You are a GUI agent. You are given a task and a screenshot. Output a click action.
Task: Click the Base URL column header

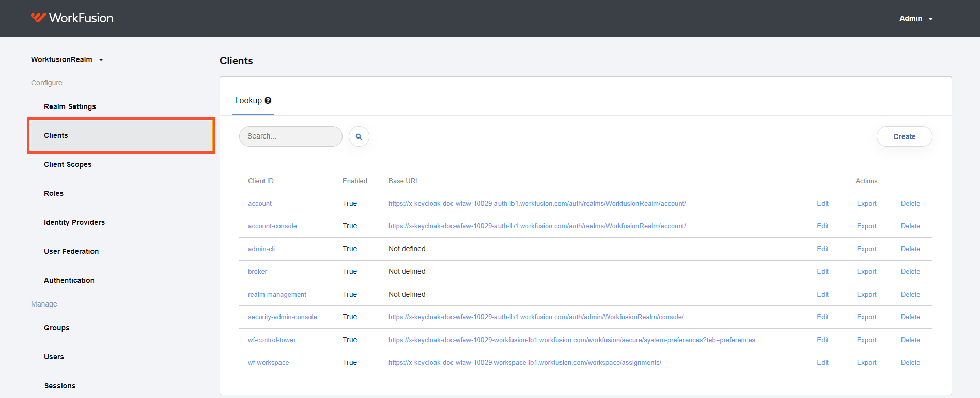403,181
